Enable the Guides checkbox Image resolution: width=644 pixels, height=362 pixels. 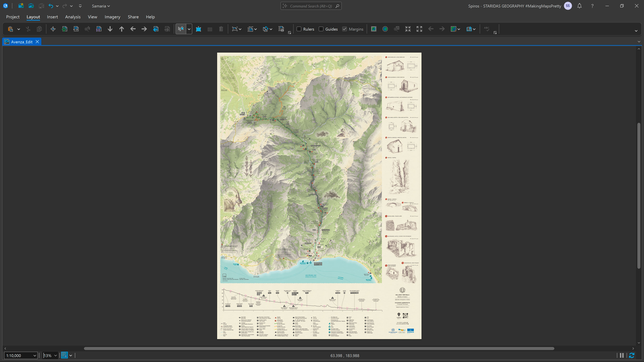(x=321, y=29)
